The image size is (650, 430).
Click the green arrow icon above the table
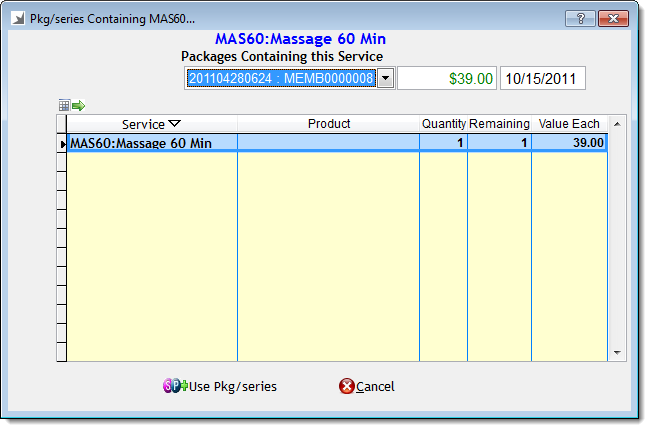click(78, 105)
